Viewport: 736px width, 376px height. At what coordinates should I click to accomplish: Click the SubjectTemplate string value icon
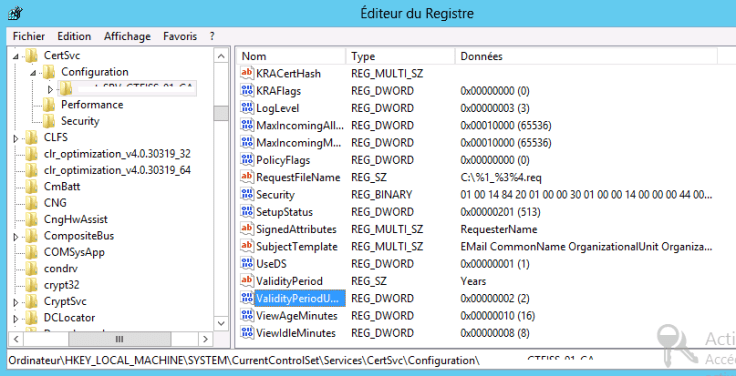pyautogui.click(x=246, y=246)
